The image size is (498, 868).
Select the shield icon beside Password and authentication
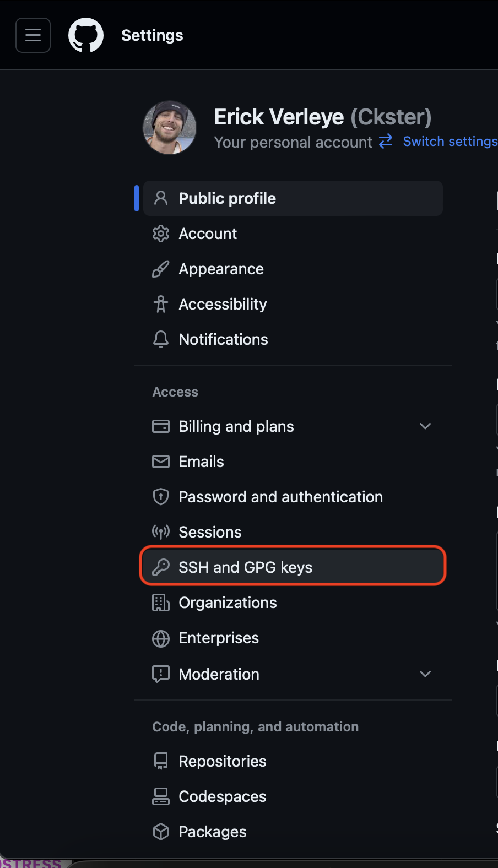(x=160, y=496)
